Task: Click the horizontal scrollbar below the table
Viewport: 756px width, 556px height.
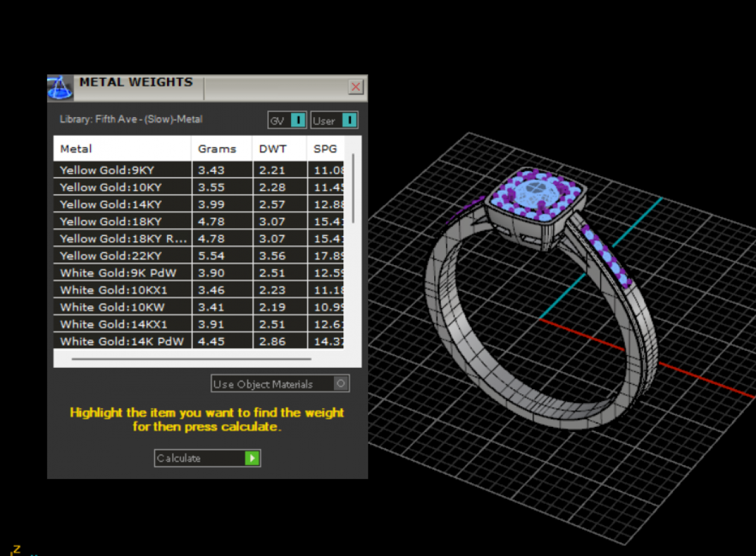Action: click(192, 359)
